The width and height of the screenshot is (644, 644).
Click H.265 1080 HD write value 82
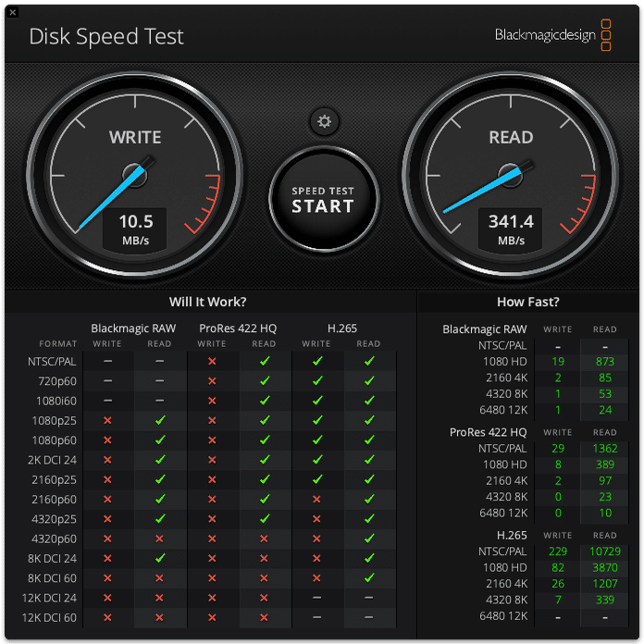pos(558,567)
